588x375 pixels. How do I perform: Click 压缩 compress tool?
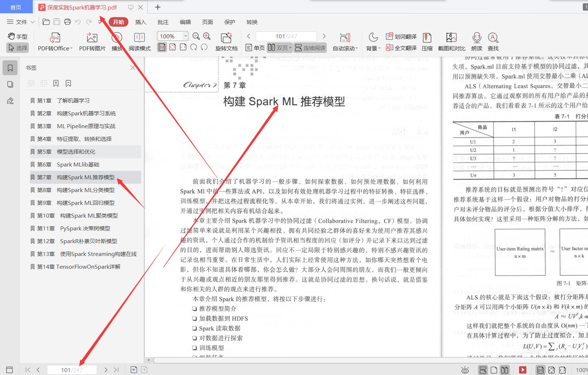(427, 42)
